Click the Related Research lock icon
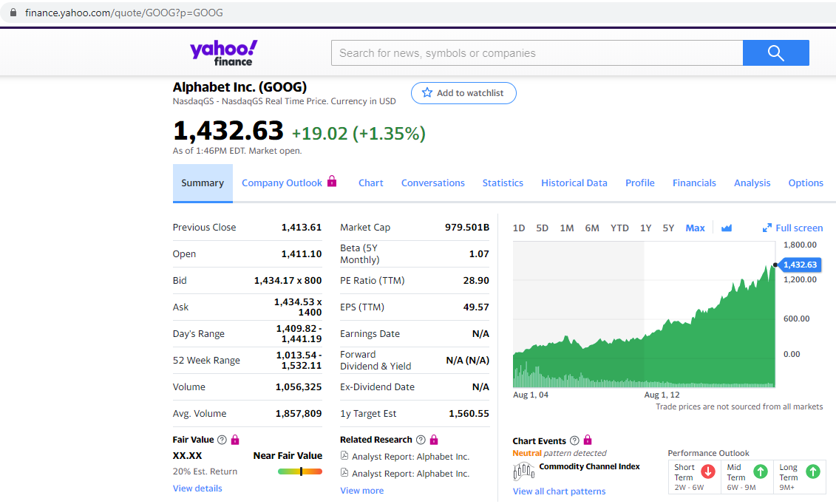Viewport: 836px width, 504px height. pos(434,440)
